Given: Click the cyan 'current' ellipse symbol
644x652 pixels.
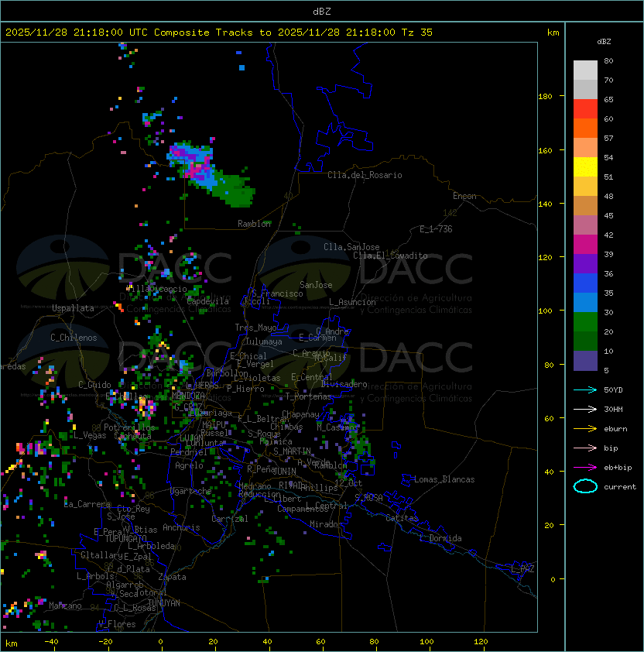Looking at the screenshot, I should [x=585, y=486].
